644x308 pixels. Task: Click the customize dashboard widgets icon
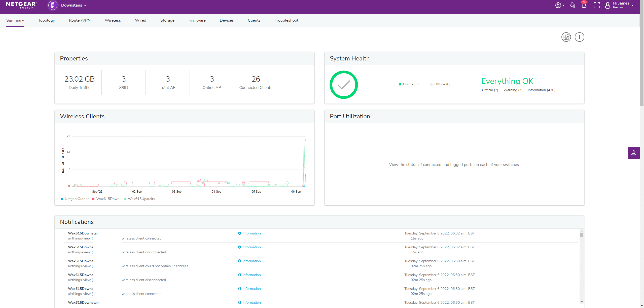[566, 37]
